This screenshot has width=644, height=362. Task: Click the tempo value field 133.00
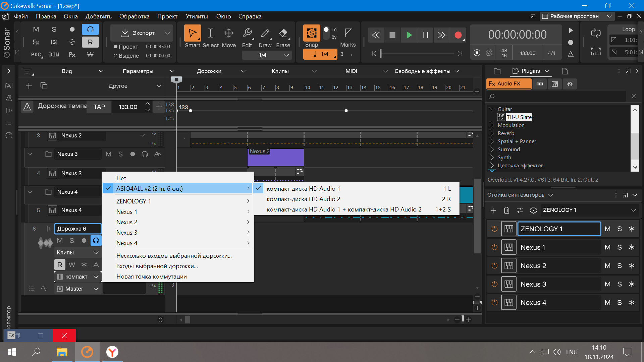(x=128, y=107)
